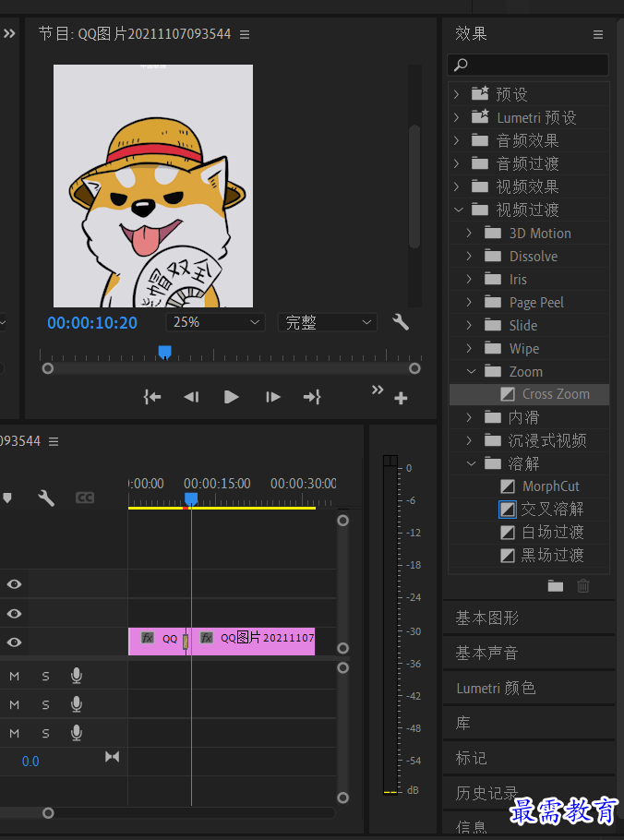This screenshot has height=840, width=624.
Task: Solo the first audio track
Action: [x=45, y=676]
